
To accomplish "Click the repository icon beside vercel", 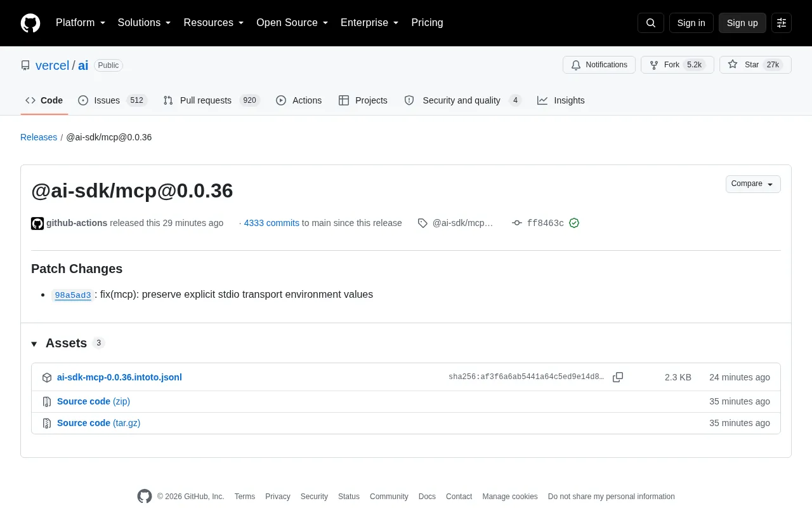I will tap(25, 65).
